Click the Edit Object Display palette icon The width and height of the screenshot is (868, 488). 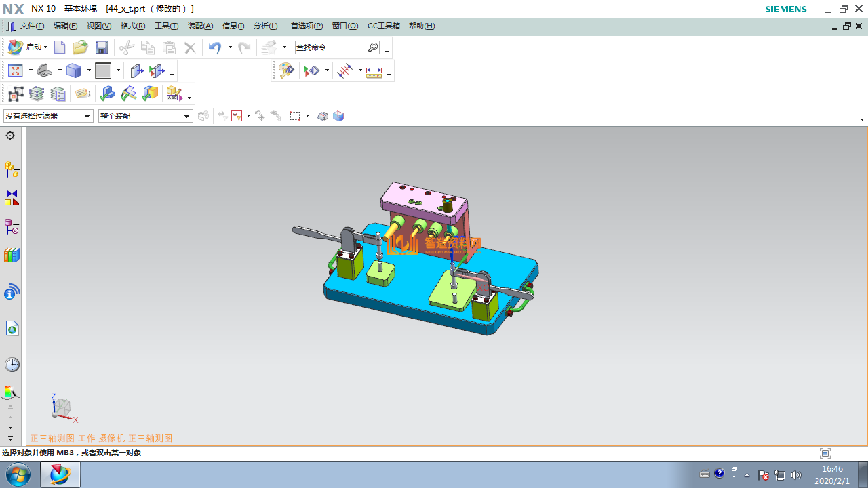click(x=286, y=71)
